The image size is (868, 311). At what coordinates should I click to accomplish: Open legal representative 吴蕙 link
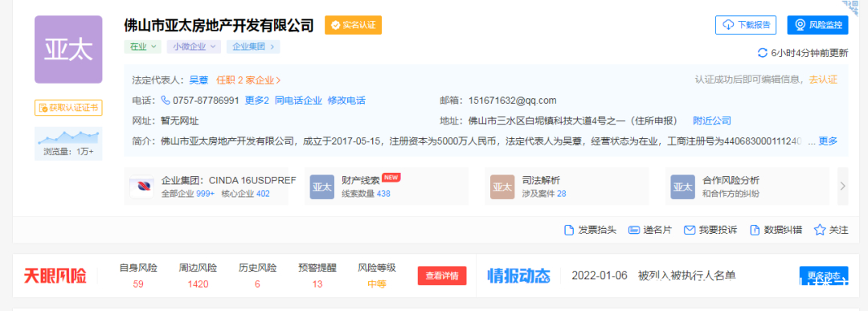[199, 80]
